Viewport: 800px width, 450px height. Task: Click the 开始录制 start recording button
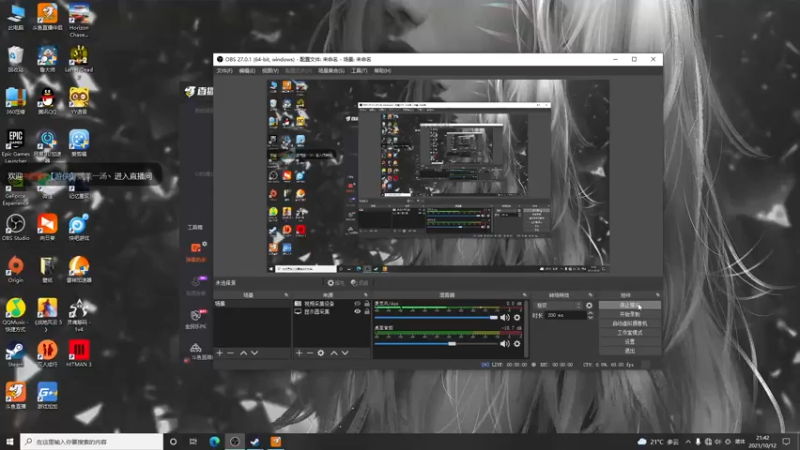[x=630, y=314]
